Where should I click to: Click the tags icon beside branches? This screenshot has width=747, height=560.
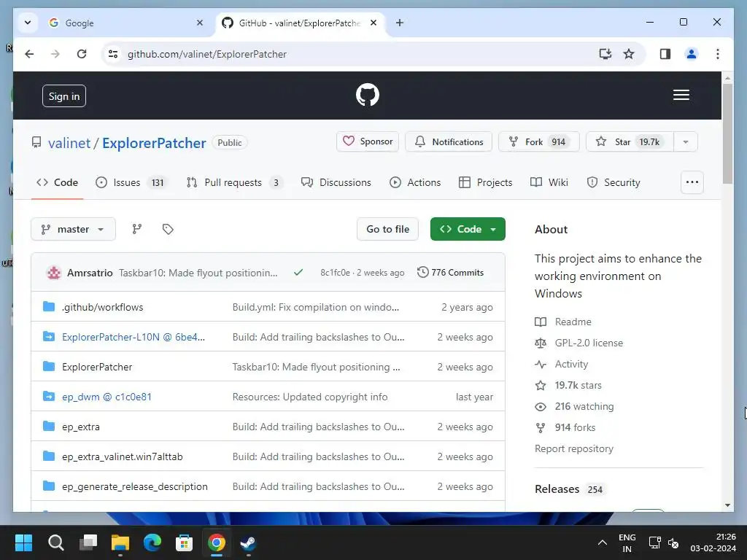tap(168, 229)
